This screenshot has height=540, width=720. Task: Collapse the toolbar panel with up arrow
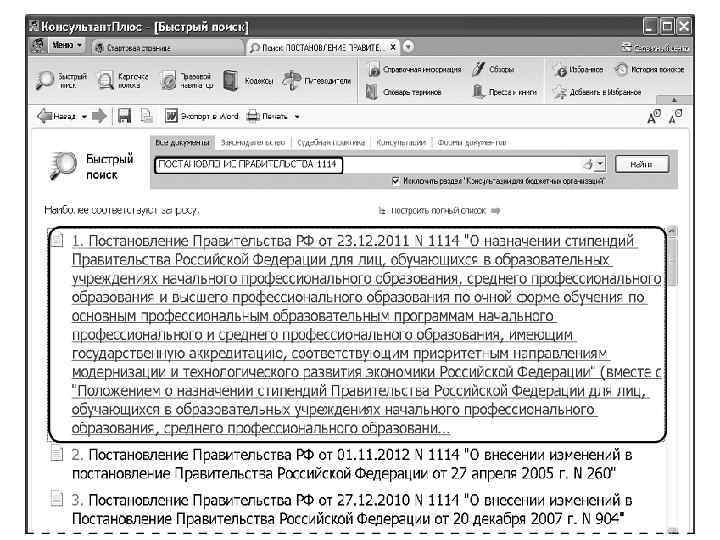click(674, 100)
